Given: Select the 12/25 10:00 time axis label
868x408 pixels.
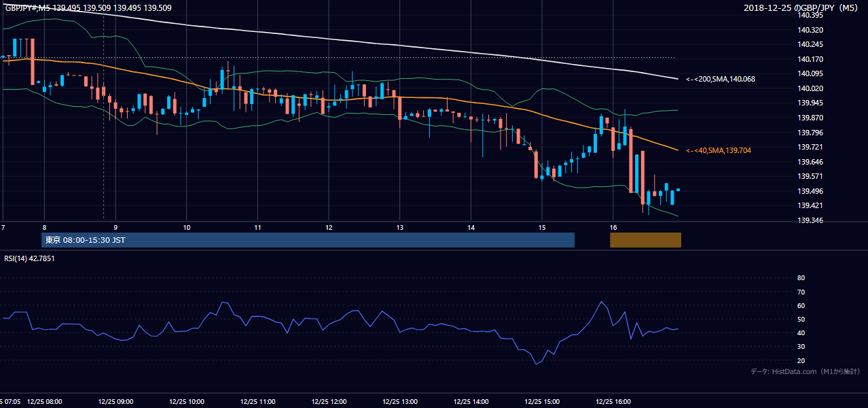Looking at the screenshot, I should coord(187,402).
